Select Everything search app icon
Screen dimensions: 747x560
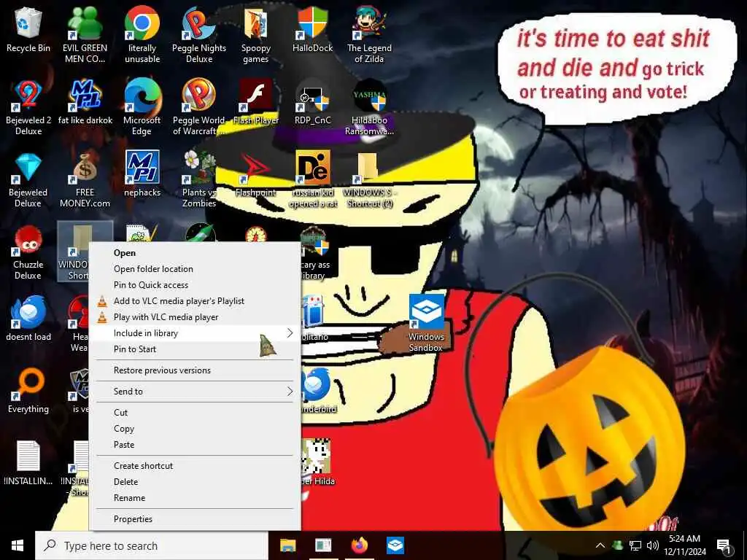pyautogui.click(x=28, y=391)
